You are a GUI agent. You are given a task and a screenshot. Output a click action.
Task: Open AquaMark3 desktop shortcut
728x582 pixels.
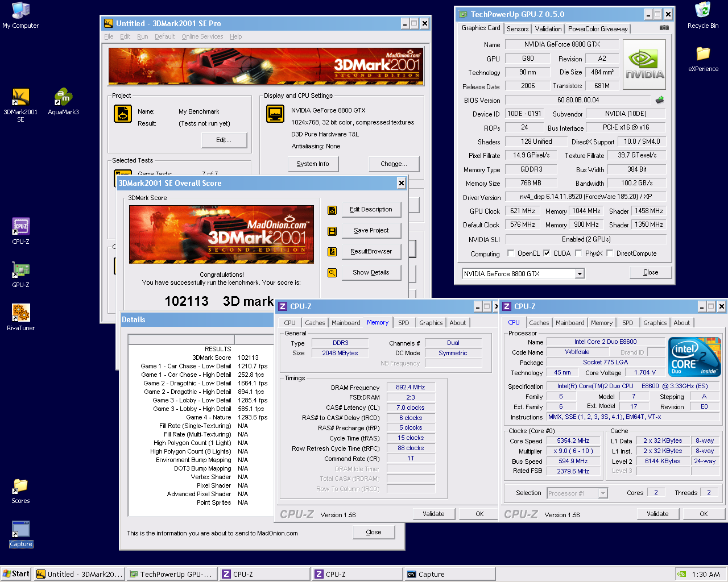63,102
